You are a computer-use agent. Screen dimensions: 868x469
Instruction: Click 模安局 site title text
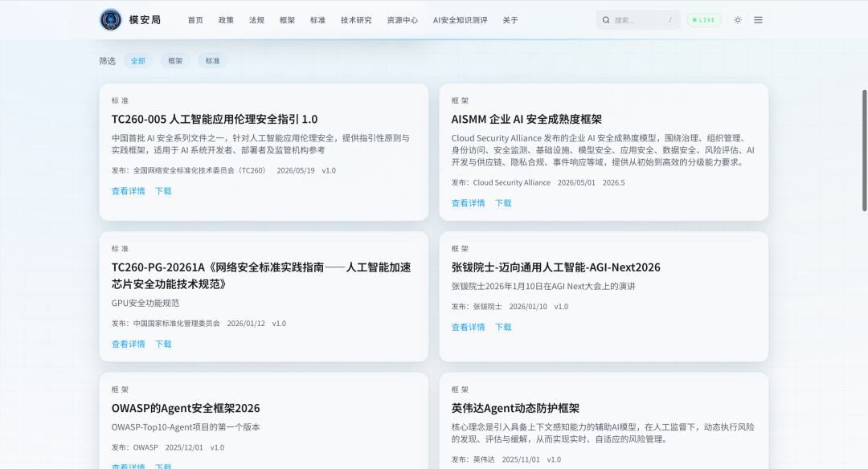145,20
